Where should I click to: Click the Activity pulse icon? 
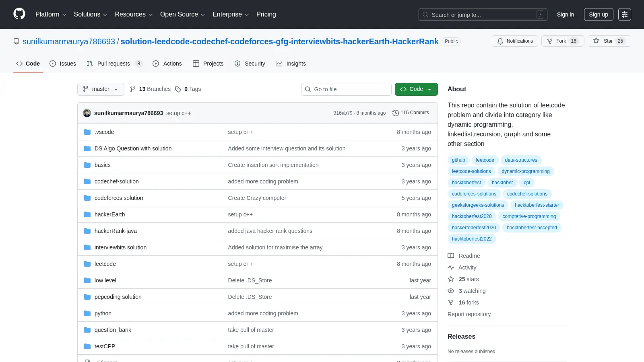coord(451,267)
